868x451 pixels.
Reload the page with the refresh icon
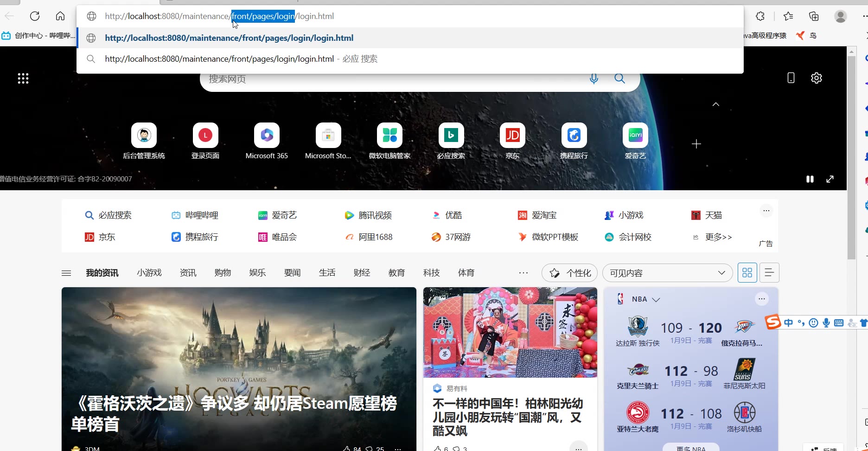click(x=35, y=16)
